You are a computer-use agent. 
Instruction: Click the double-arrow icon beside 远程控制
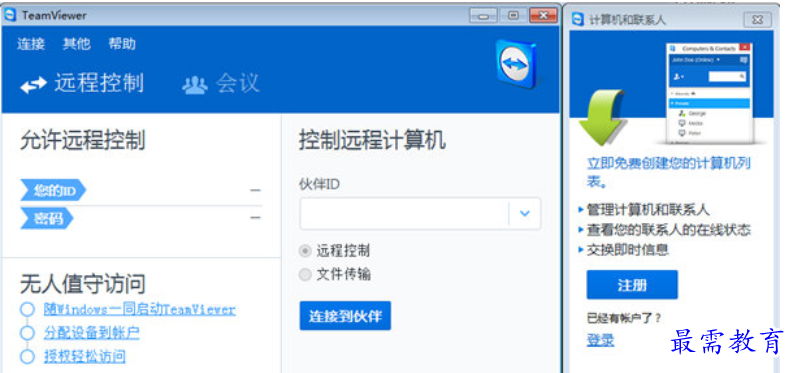coord(33,85)
